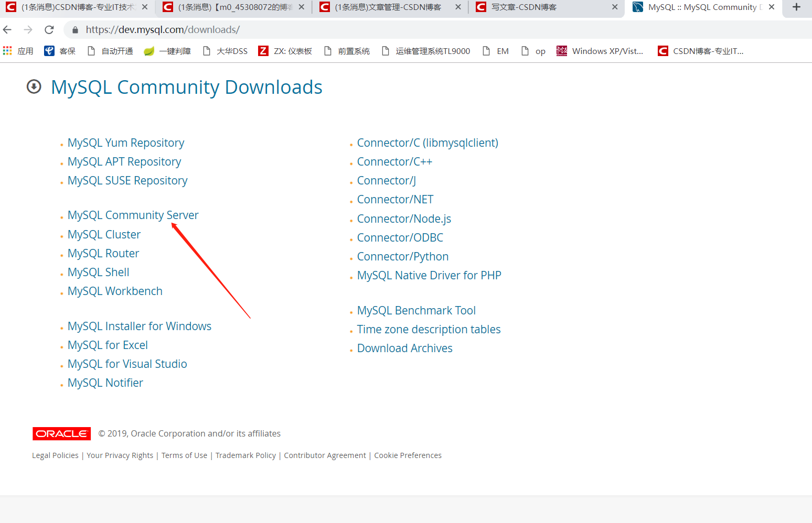The width and height of the screenshot is (812, 523).
Task: Click the MySQL Community Downloads heading
Action: [187, 87]
